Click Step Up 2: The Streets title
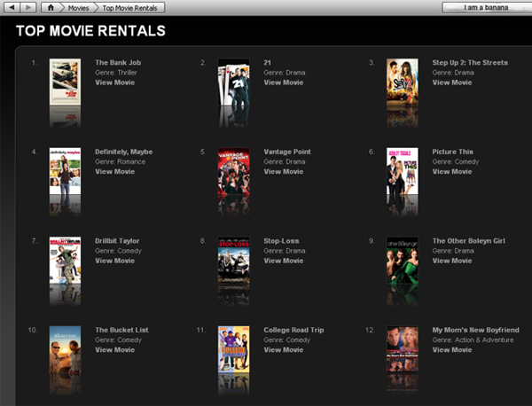The width and height of the screenshot is (532, 406). tap(470, 62)
